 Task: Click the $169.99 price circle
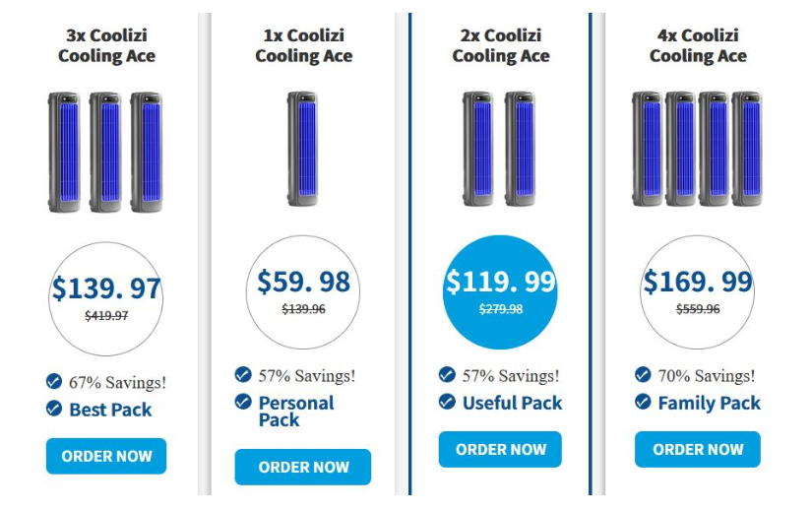(698, 292)
